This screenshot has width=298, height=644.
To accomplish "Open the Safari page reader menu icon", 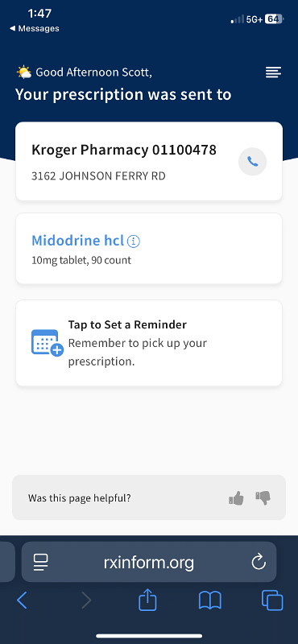I will pyautogui.click(x=41, y=562).
